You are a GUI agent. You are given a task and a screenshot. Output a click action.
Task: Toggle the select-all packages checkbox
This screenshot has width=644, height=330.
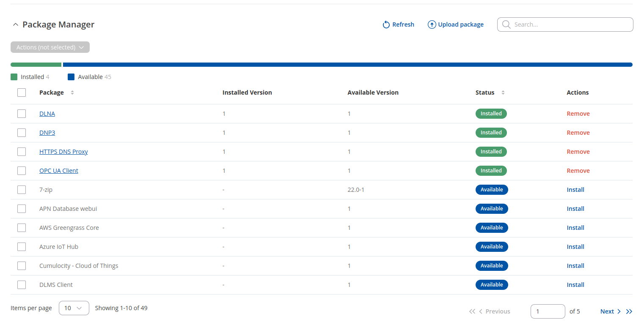pos(22,93)
